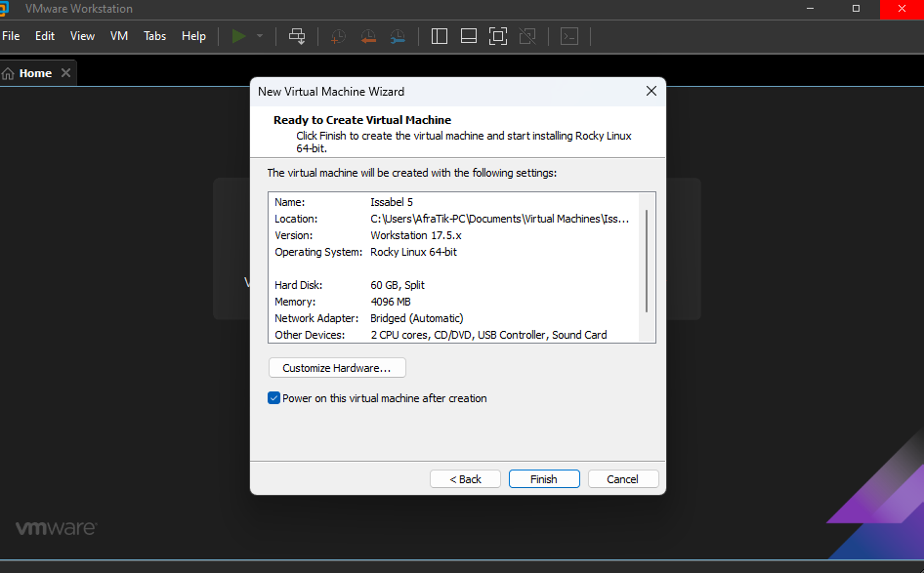This screenshot has height=573, width=924.
Task: Click the green Power On play icon
Action: pos(238,36)
